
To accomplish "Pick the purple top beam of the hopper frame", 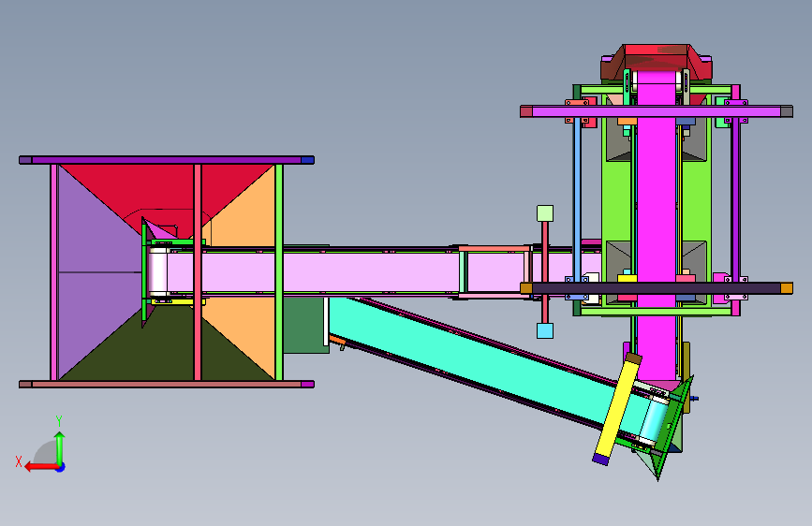I will [166, 160].
